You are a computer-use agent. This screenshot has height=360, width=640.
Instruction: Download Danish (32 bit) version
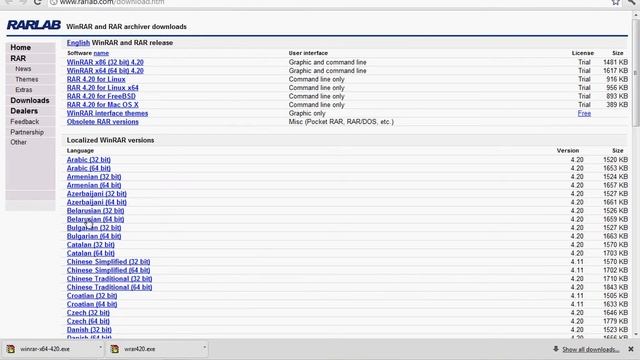point(89,330)
